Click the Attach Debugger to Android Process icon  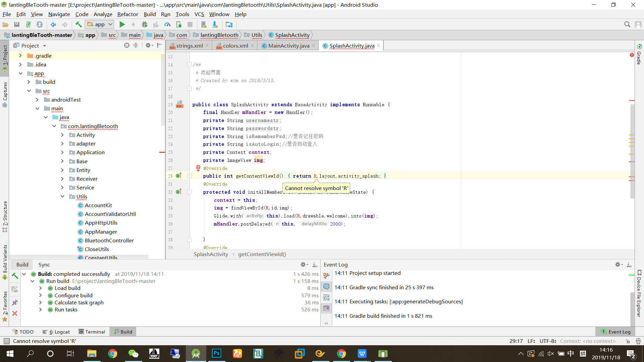pyautogui.click(x=179, y=24)
